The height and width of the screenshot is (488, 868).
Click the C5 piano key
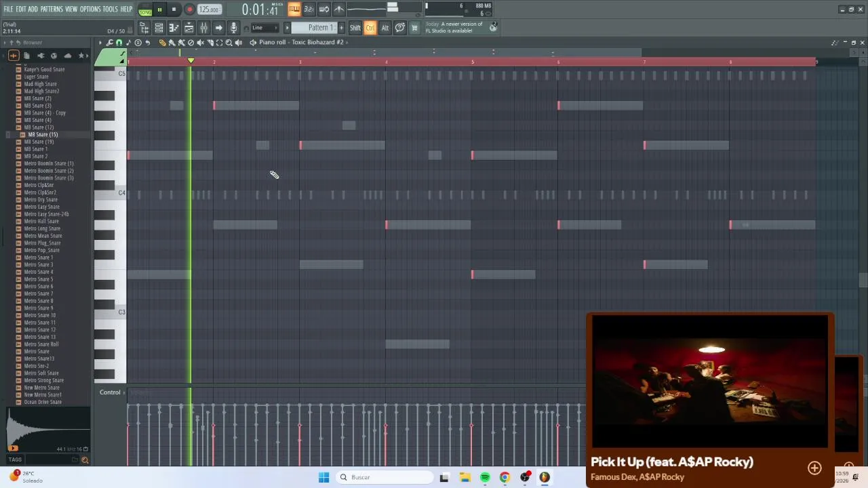tap(110, 74)
